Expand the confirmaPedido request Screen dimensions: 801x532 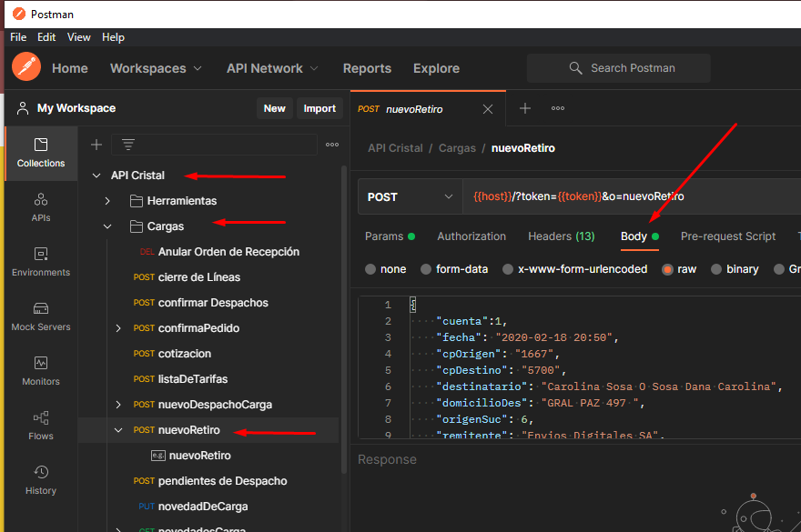pyautogui.click(x=118, y=328)
